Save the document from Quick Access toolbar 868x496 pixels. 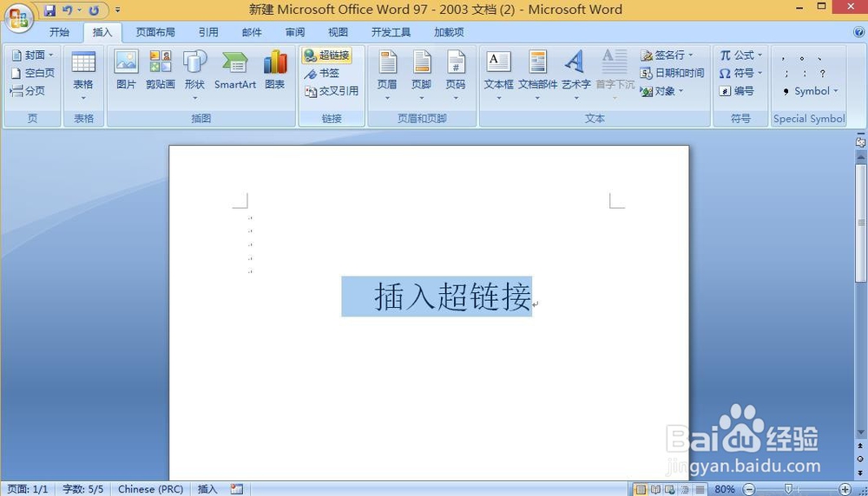tap(49, 10)
